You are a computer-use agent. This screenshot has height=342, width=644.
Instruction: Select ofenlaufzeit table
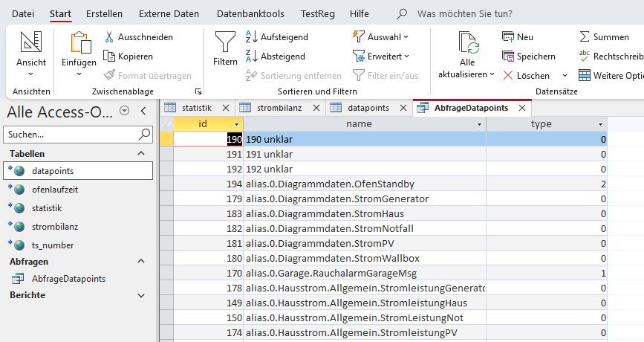[55, 190]
